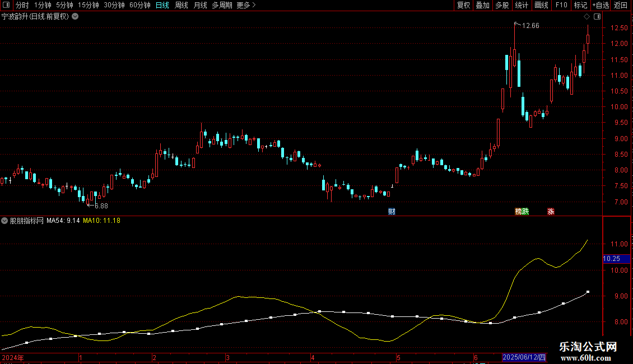The height and width of the screenshot is (364, 633).
Task: Click the 6.88 low price label
Action: coord(101,206)
